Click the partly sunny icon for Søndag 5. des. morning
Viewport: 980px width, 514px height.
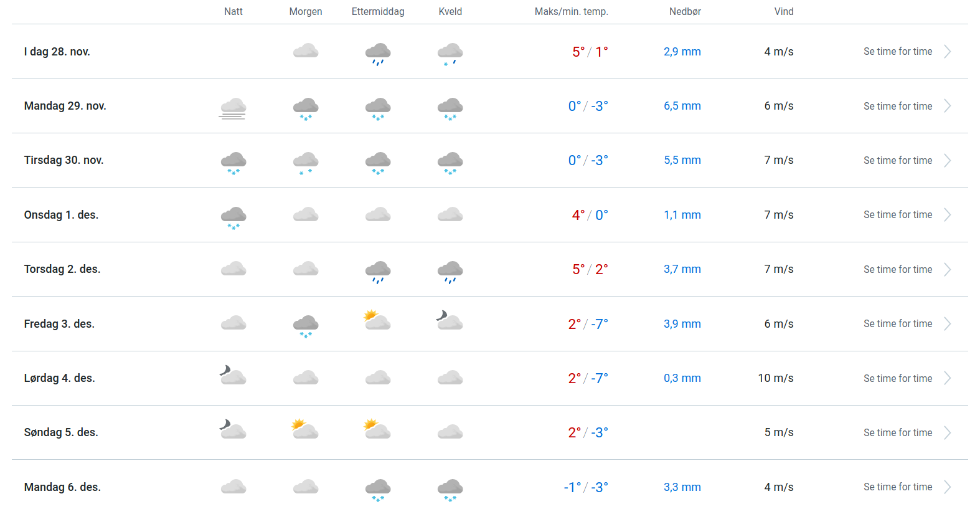pyautogui.click(x=305, y=430)
